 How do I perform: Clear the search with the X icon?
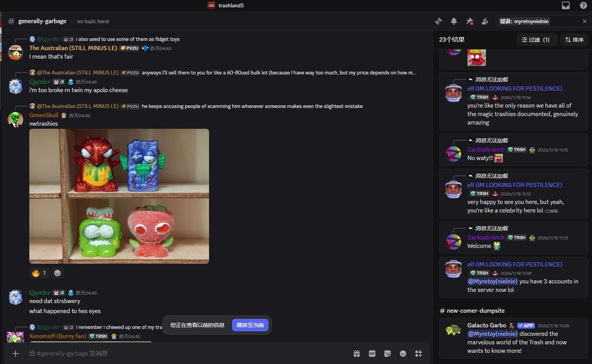(x=584, y=21)
